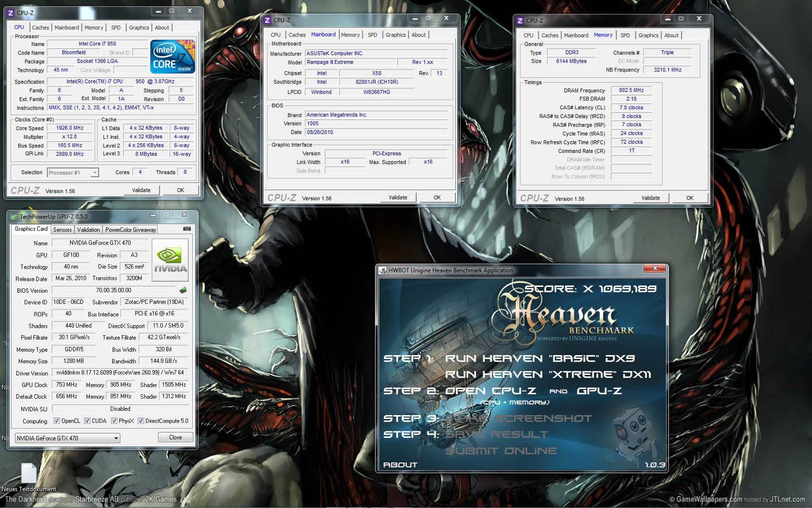Click the DRAM Frequency value 802.5 MHz
The image size is (812, 508).
coord(631,90)
